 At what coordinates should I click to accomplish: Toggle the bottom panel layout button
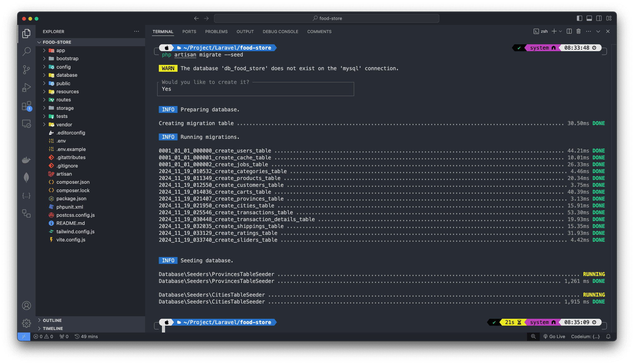coord(589,18)
